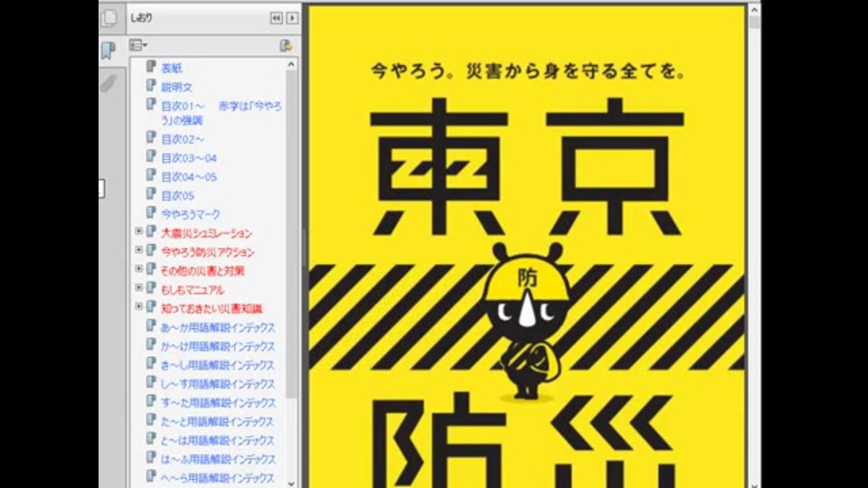This screenshot has width=868, height=488.
Task: Open か～け用語解説インデックス bookmark
Action: point(218,346)
